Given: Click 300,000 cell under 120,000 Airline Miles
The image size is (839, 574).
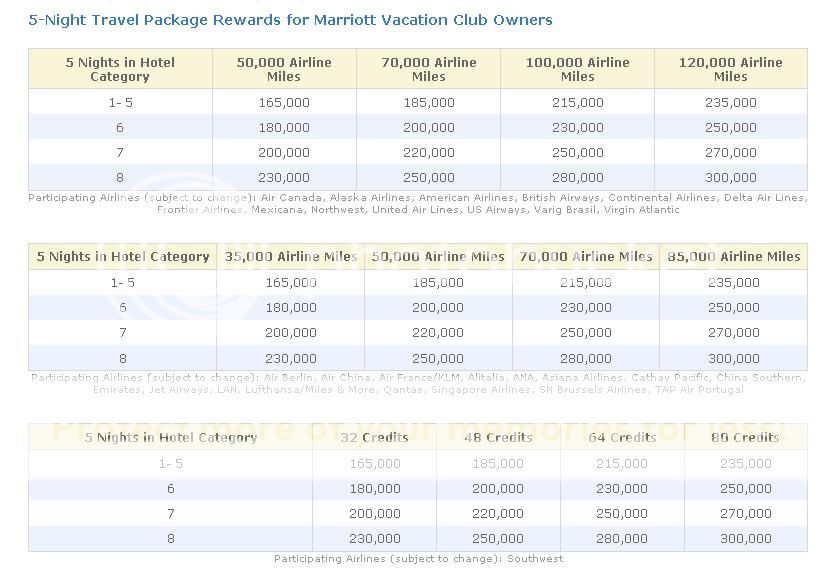Looking at the screenshot, I should tap(730, 178).
